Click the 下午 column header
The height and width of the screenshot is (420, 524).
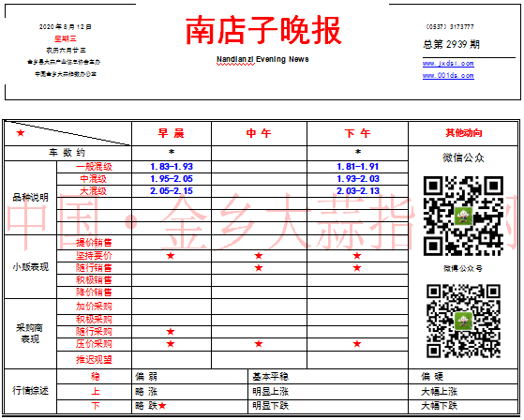tap(357, 133)
